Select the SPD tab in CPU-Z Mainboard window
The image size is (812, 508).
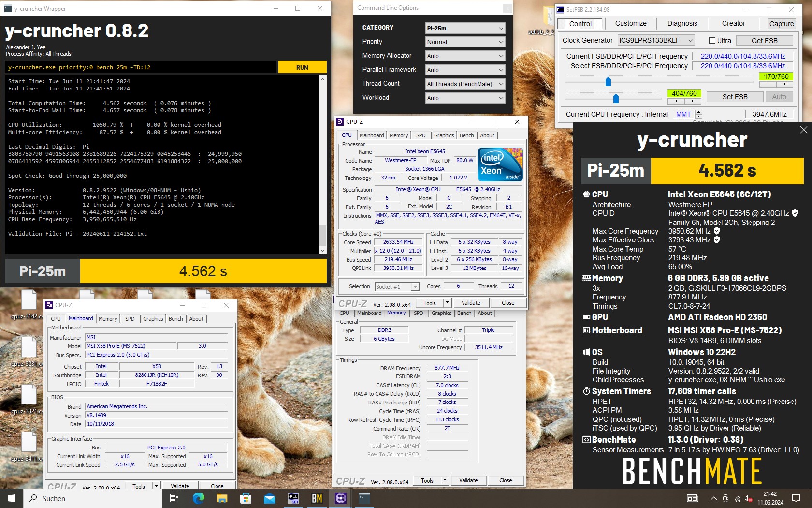point(130,319)
